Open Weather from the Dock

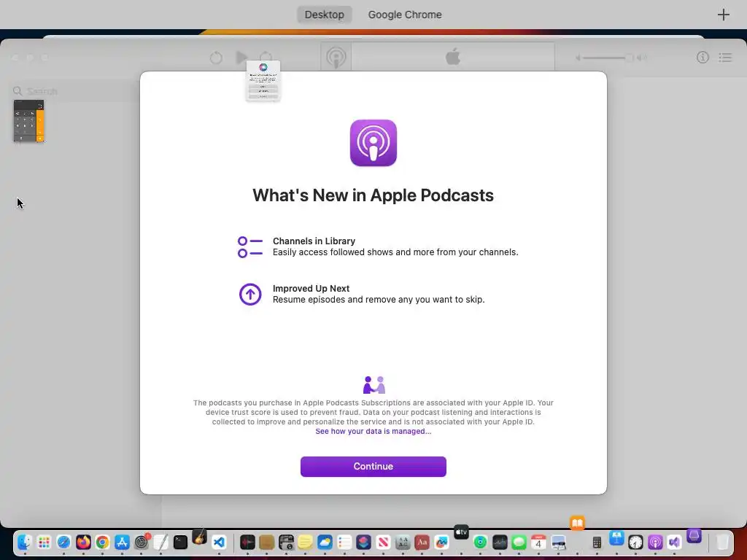tap(325, 542)
